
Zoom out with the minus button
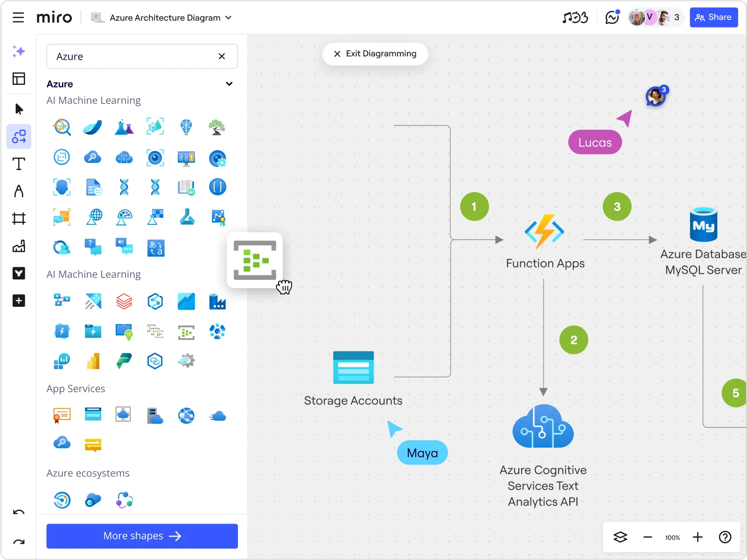click(648, 537)
